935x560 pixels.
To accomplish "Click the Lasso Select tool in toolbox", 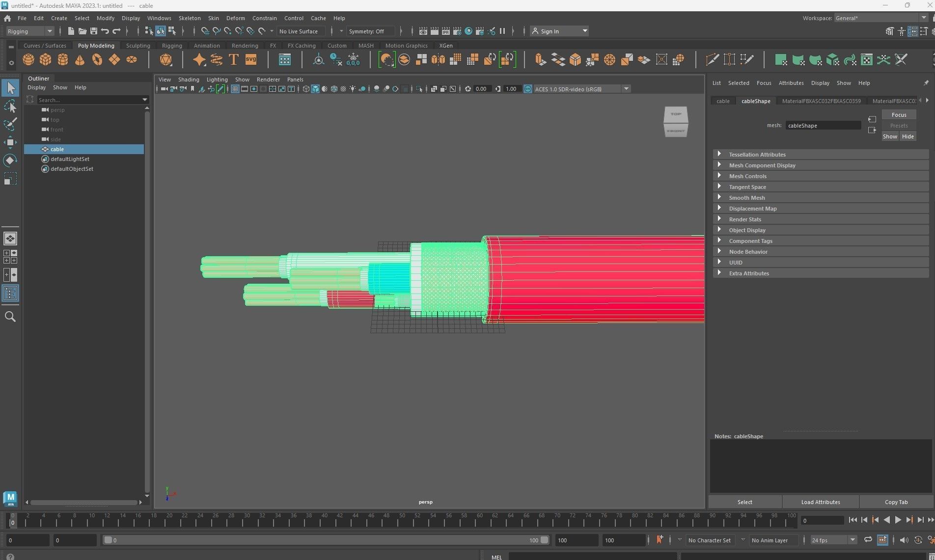I will pyautogui.click(x=10, y=106).
